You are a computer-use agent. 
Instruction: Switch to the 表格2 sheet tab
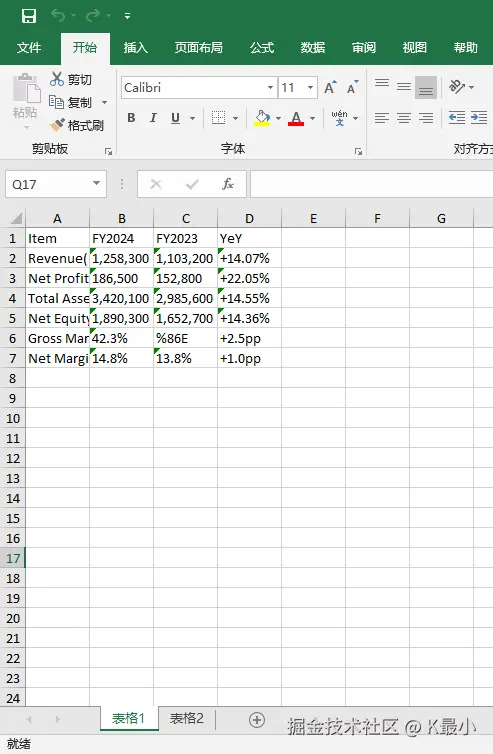pyautogui.click(x=187, y=718)
